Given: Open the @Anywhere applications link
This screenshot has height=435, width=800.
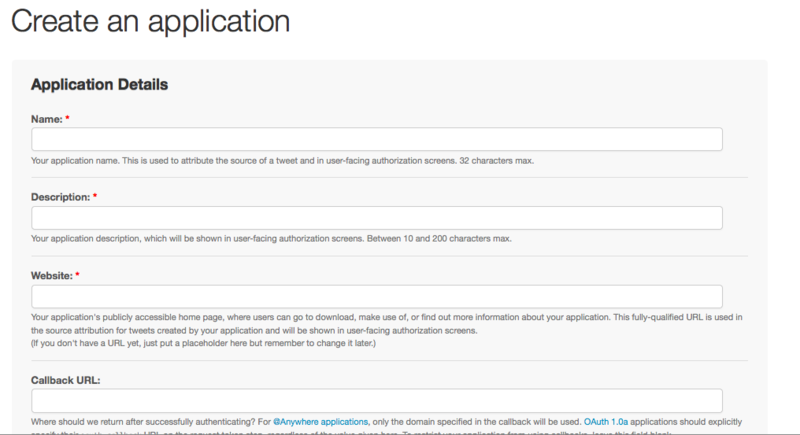Looking at the screenshot, I should coord(320,422).
